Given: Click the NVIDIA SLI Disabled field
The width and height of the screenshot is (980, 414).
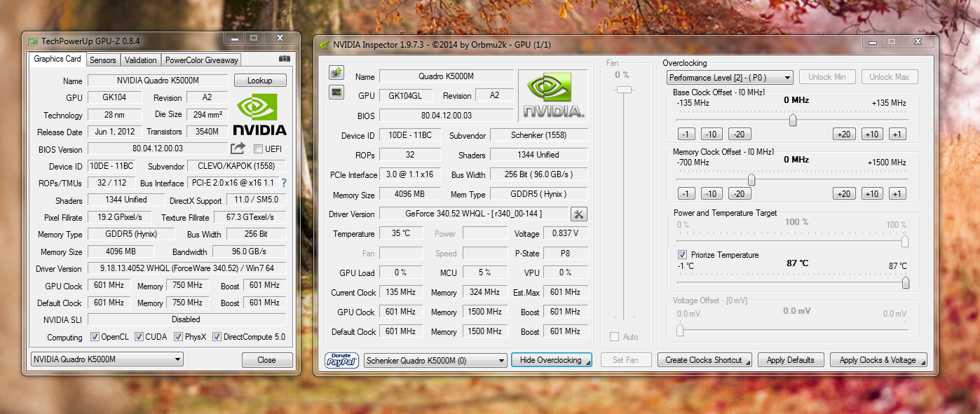Looking at the screenshot, I should click(186, 319).
